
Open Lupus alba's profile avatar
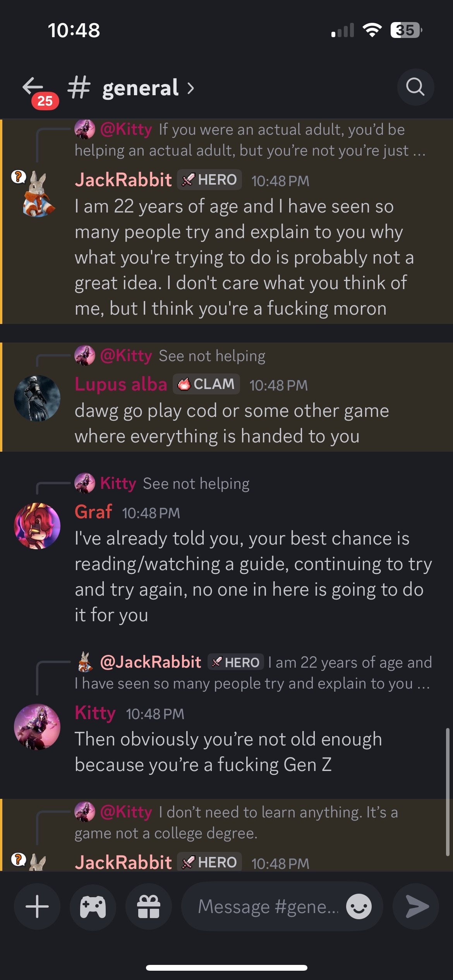[37, 398]
